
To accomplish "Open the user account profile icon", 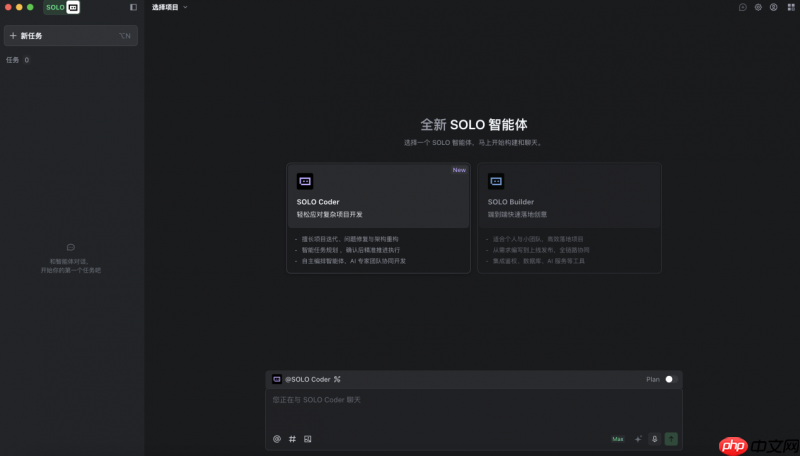I will [x=773, y=7].
